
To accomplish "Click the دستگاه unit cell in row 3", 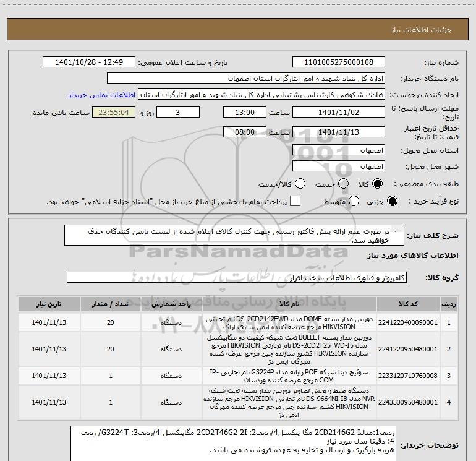I will 171,376.
